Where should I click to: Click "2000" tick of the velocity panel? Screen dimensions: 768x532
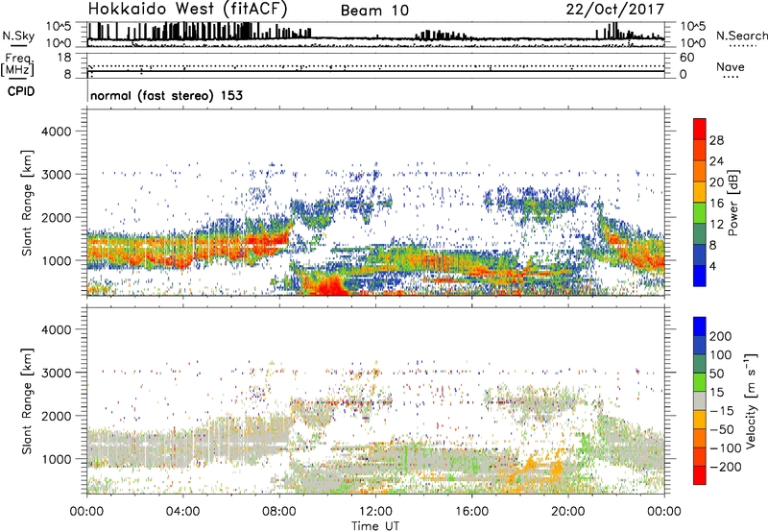pyautogui.click(x=56, y=416)
